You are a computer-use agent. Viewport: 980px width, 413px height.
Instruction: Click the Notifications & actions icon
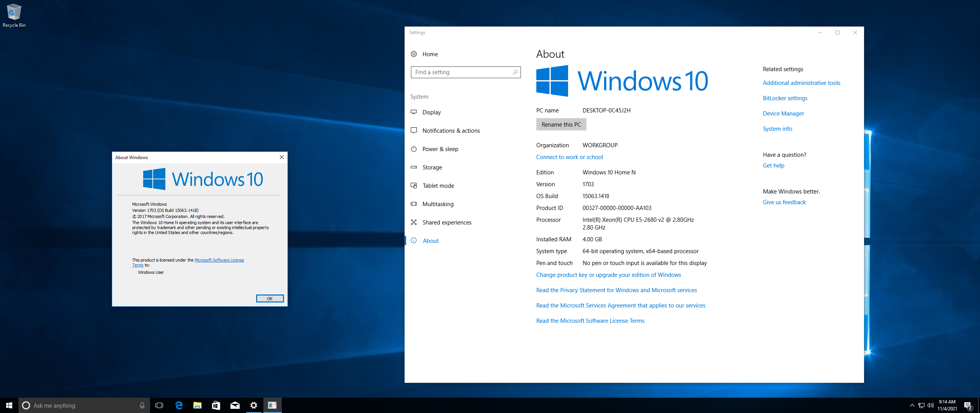point(414,130)
